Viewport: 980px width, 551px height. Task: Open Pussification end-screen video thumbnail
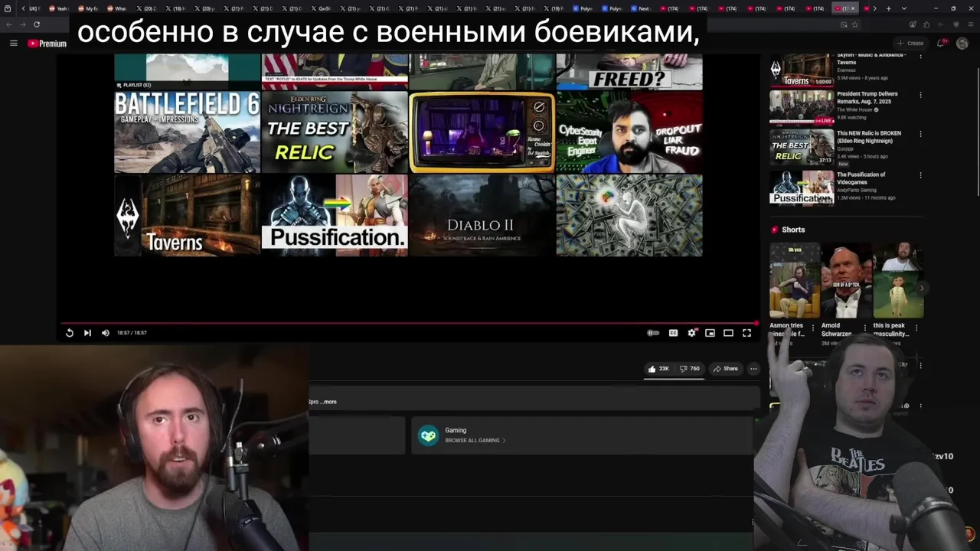pos(335,215)
